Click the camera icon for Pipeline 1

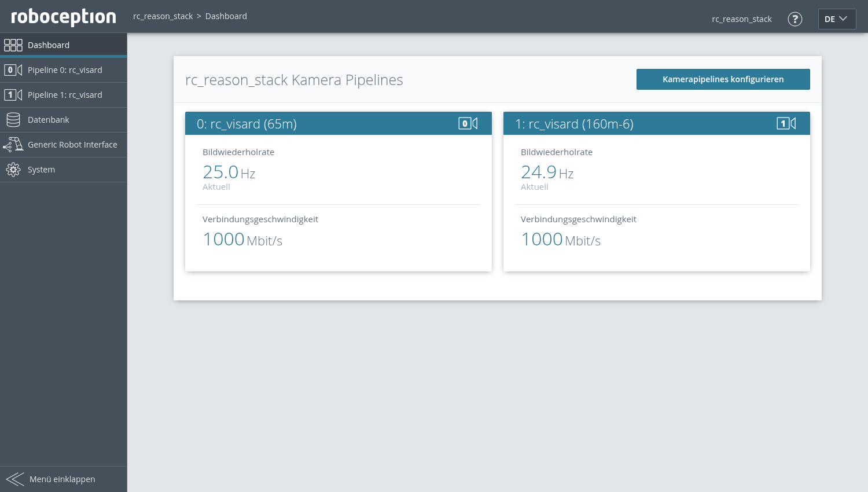click(13, 94)
